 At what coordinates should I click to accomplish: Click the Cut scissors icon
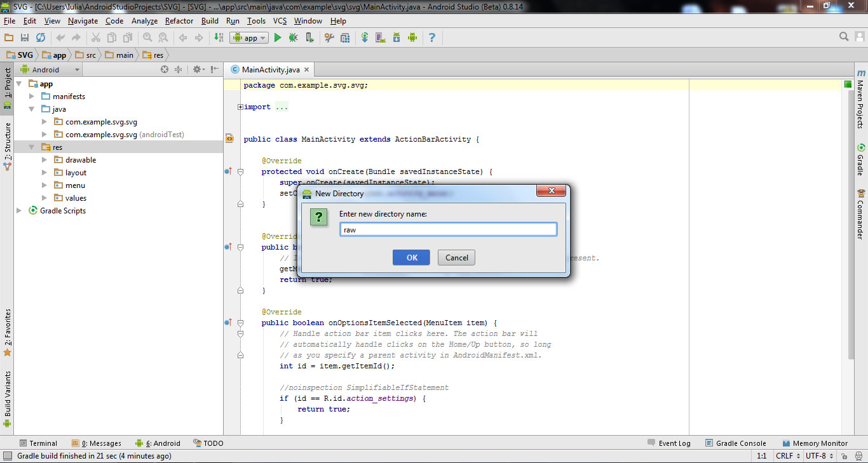tap(96, 38)
